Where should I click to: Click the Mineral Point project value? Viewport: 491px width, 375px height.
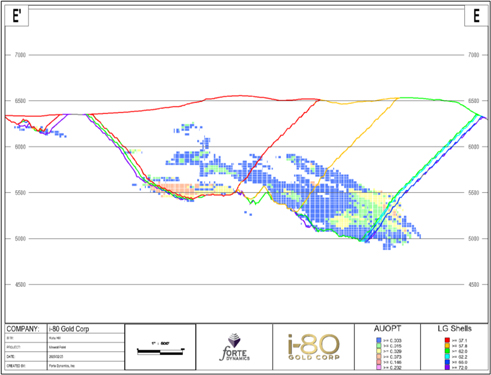point(57,347)
